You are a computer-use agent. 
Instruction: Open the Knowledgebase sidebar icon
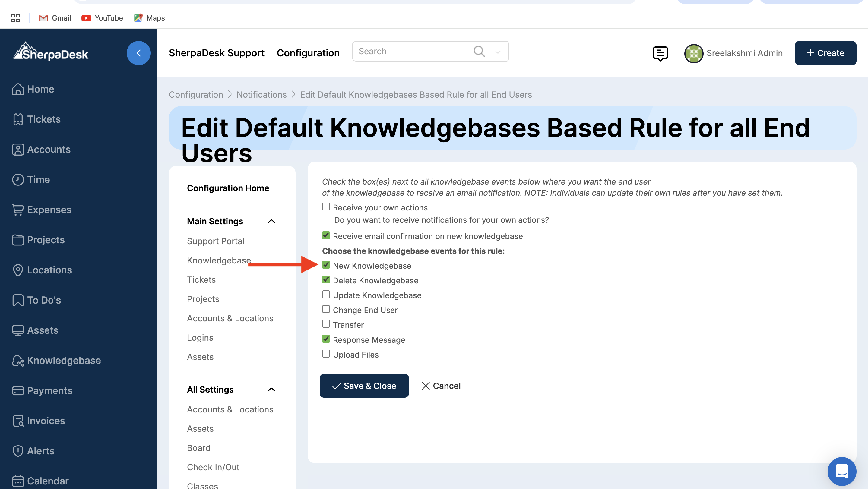[17, 360]
